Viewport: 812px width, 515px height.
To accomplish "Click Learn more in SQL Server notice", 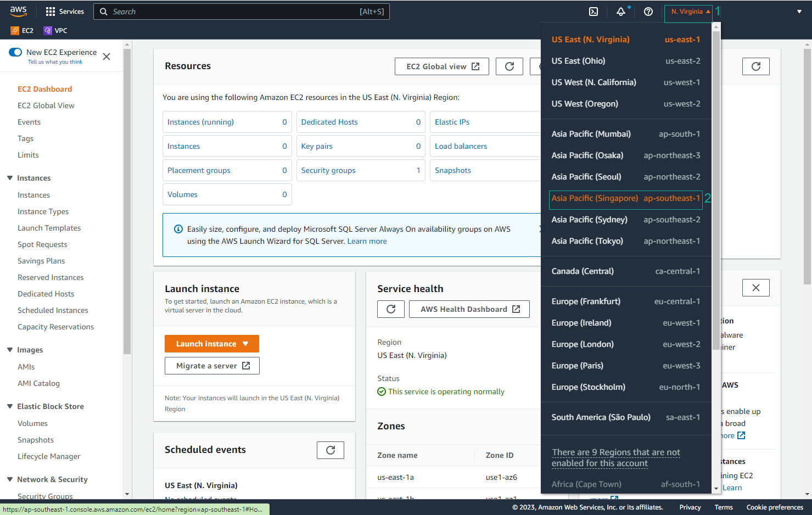I will point(367,241).
